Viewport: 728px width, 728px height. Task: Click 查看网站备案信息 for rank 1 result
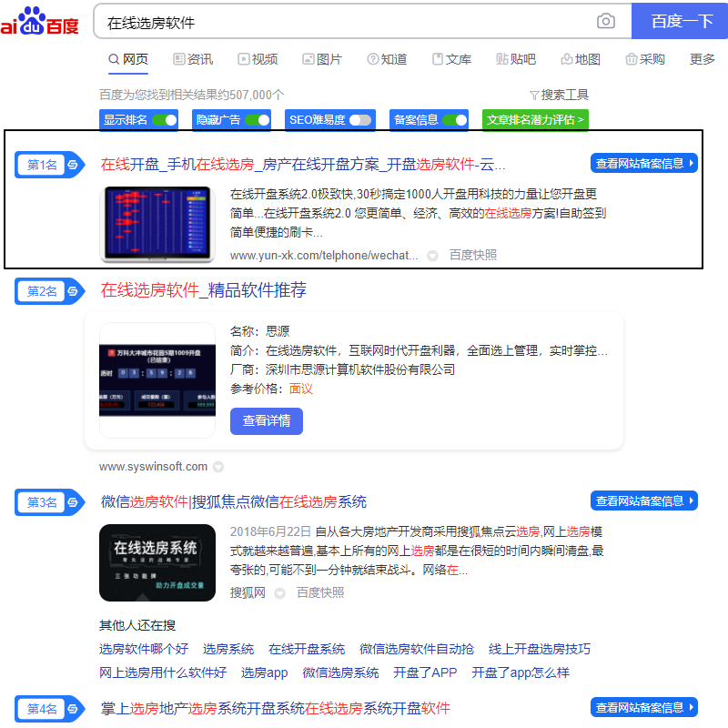tap(644, 164)
